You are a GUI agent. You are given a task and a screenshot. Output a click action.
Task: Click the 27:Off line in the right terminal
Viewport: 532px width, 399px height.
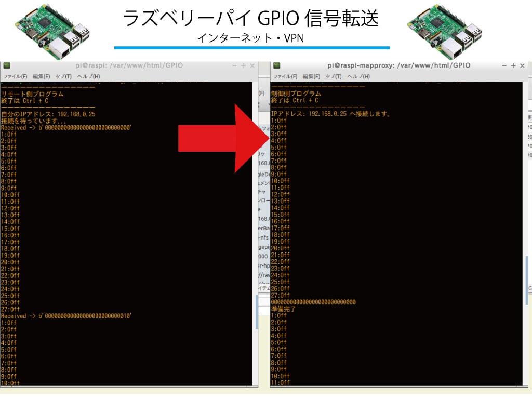[x=280, y=295]
